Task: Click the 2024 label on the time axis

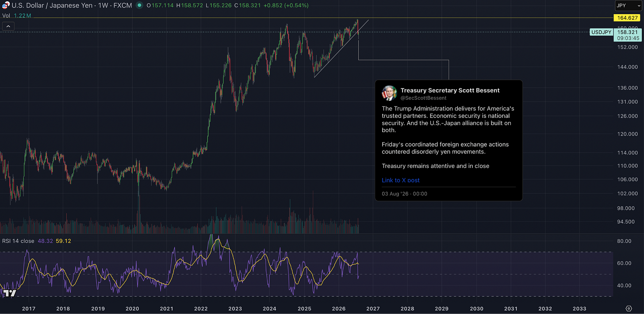Action: coord(269,308)
